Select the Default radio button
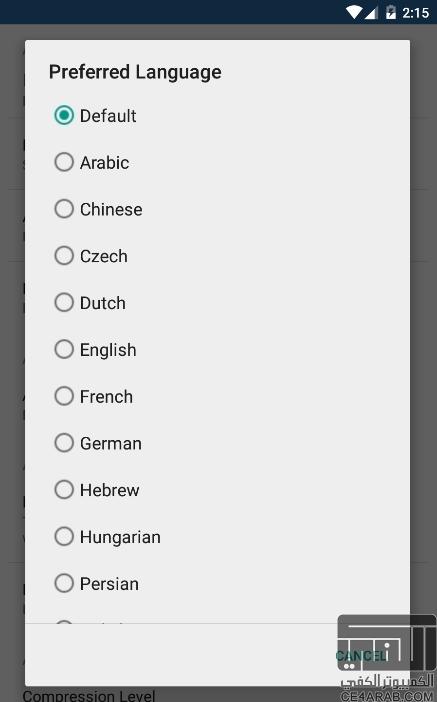 coord(64,116)
